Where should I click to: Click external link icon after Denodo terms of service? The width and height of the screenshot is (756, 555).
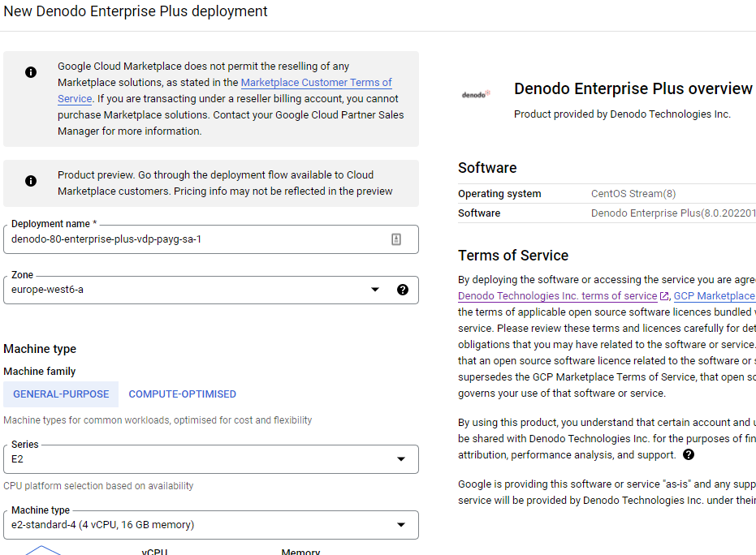[x=664, y=296]
